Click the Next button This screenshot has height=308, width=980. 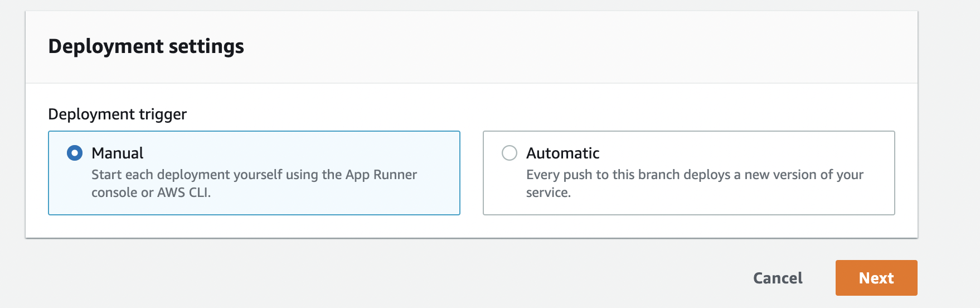click(876, 278)
